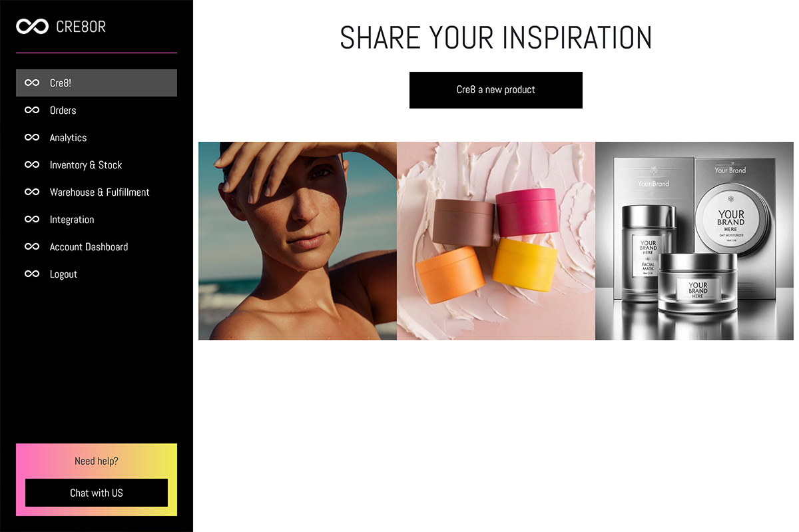This screenshot has height=532, width=799.
Task: Click the Cre8 a new product button
Action: click(496, 90)
